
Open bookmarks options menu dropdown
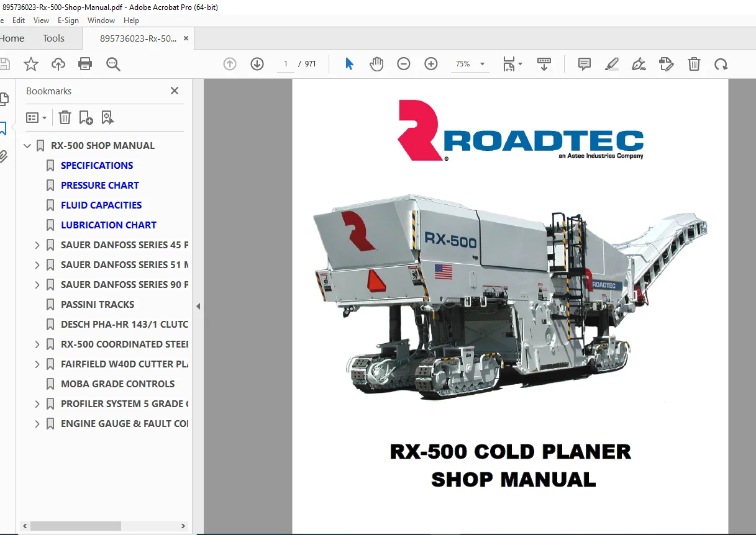pos(36,117)
